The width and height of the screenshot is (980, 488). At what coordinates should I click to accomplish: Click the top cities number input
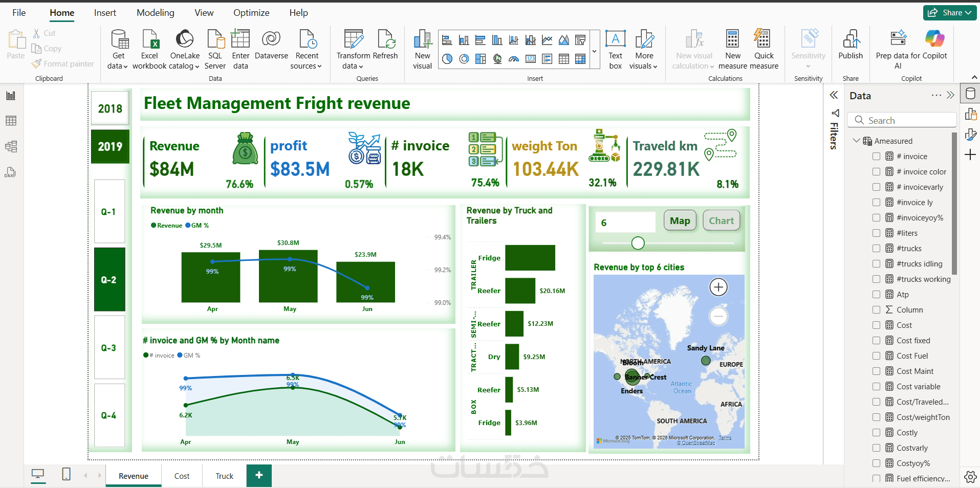click(625, 223)
